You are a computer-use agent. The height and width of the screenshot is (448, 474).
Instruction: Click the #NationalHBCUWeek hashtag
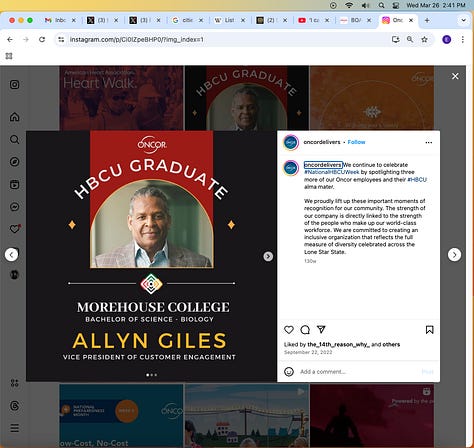[x=332, y=172]
